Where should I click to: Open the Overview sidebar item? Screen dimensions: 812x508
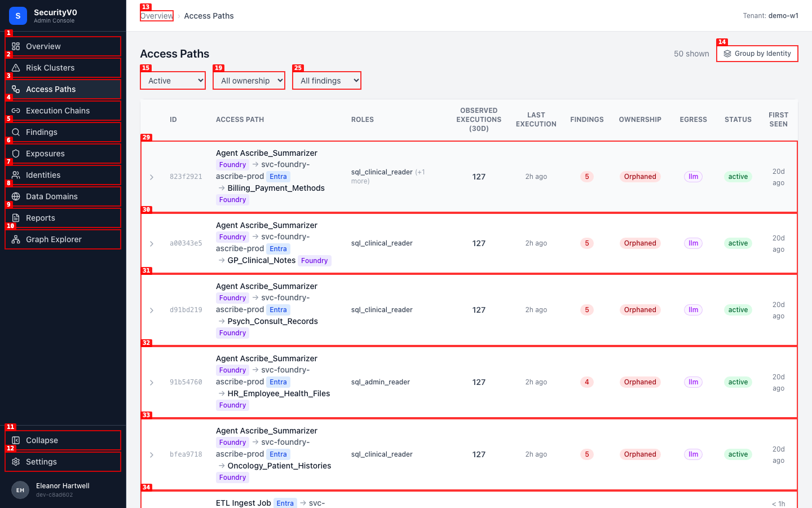63,46
